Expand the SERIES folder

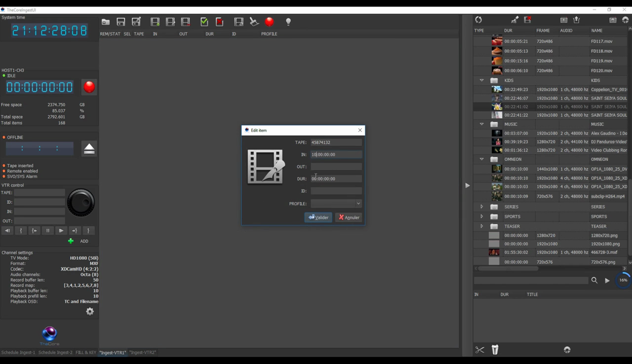point(481,207)
